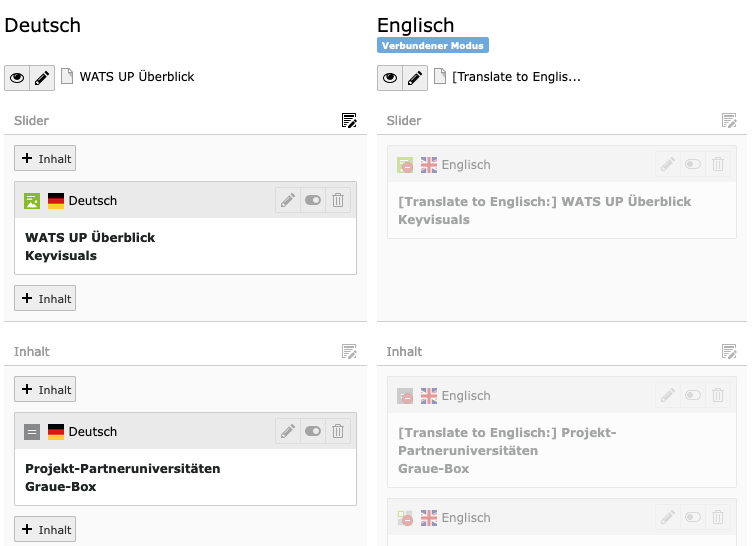
Task: Open the English translated page icon menu
Action: coord(440,76)
